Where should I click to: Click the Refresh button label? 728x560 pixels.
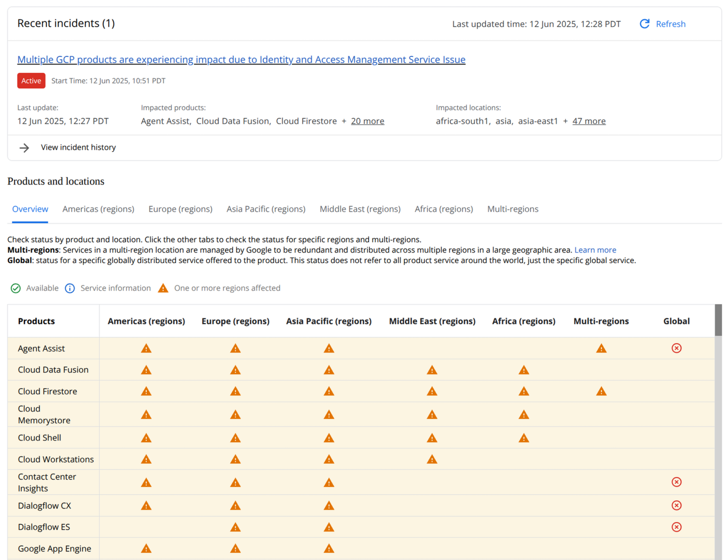670,24
